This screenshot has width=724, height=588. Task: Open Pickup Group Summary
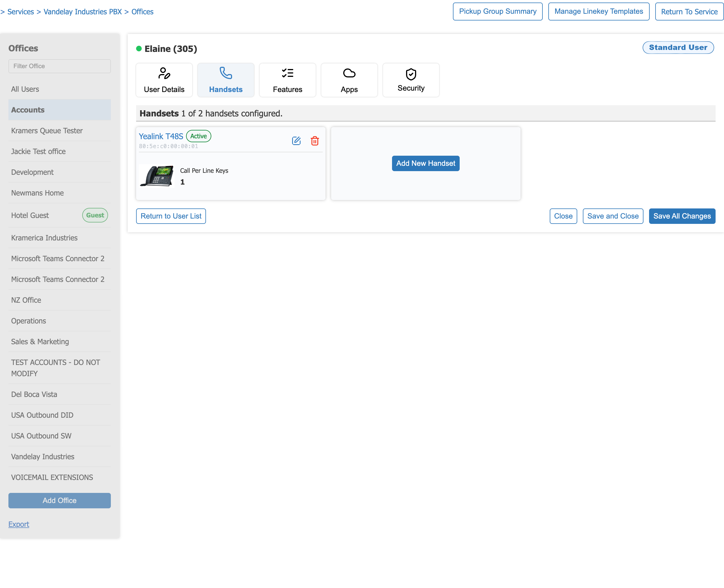[497, 12]
